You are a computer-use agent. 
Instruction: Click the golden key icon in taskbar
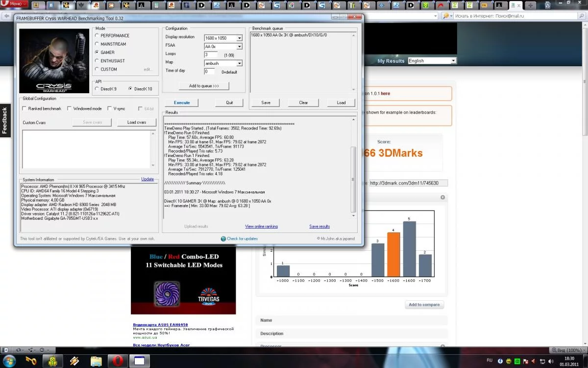click(x=31, y=361)
